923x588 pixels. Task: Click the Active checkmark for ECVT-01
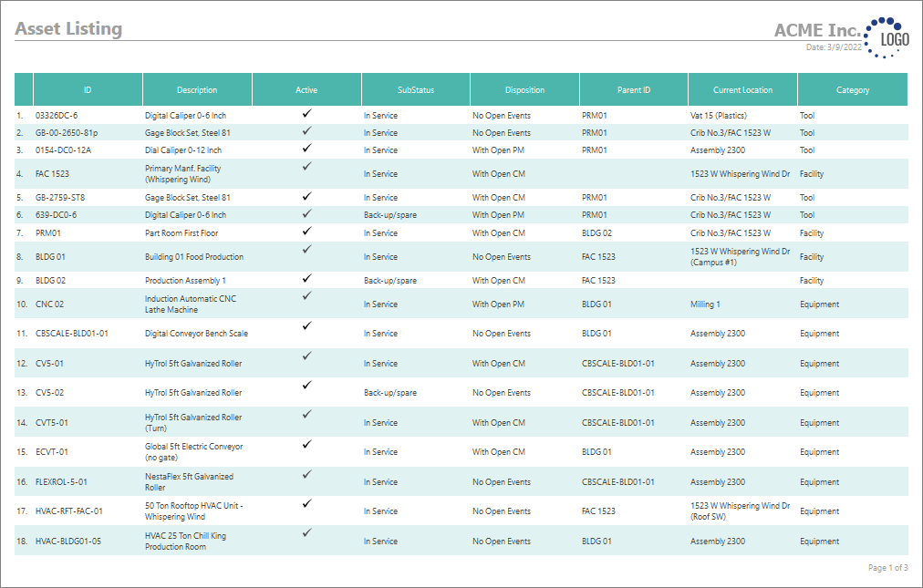[306, 444]
